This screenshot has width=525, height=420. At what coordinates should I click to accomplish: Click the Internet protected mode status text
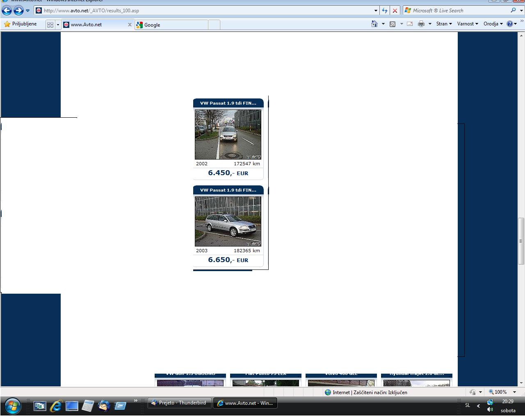click(x=370, y=393)
